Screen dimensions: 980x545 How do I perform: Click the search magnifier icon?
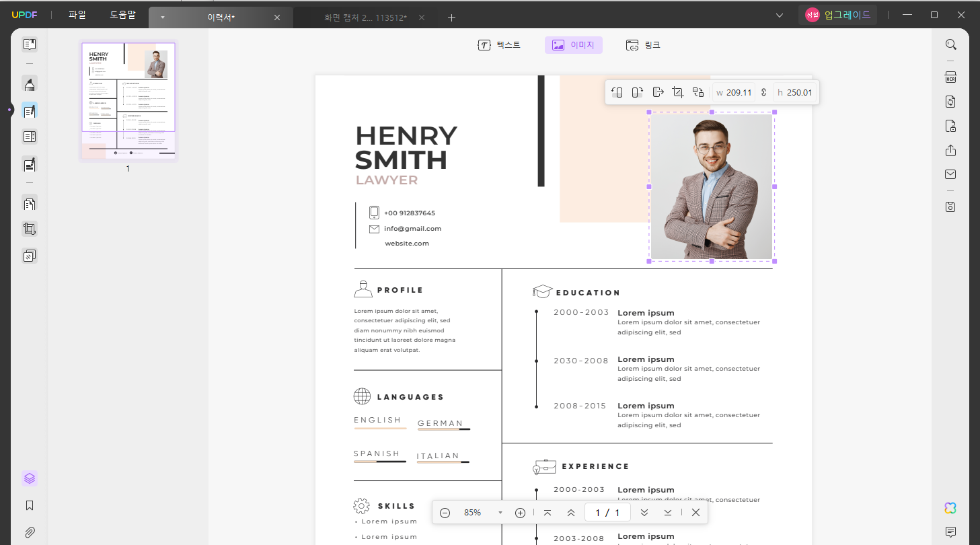pyautogui.click(x=950, y=44)
